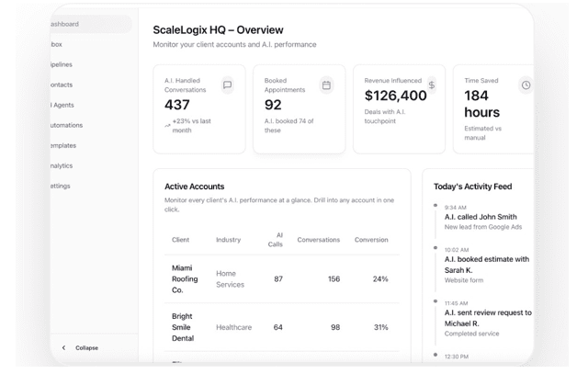The width and height of the screenshot is (588, 385).
Task: Click the Collapse chevron arrow icon
Action: click(x=63, y=348)
